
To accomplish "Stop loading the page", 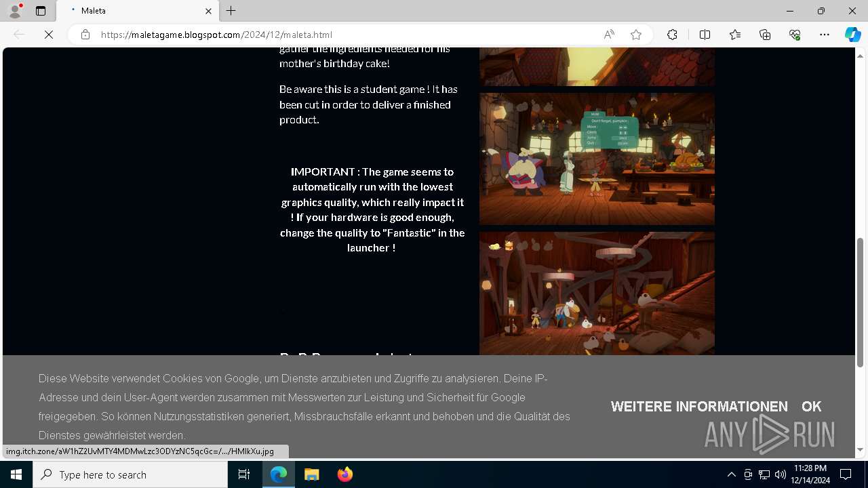I will point(49,35).
